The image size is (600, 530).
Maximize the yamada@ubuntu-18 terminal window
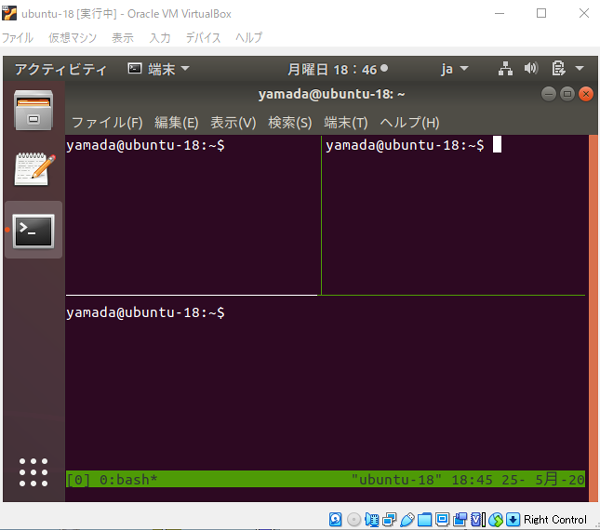pos(567,94)
